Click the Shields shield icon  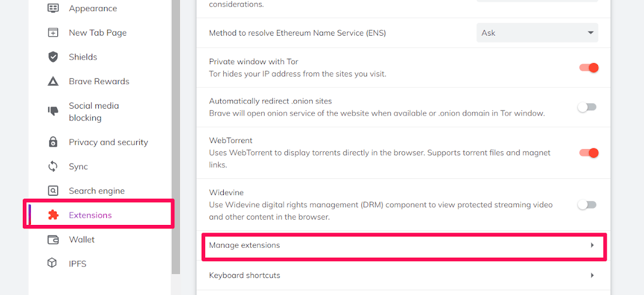[x=53, y=57]
